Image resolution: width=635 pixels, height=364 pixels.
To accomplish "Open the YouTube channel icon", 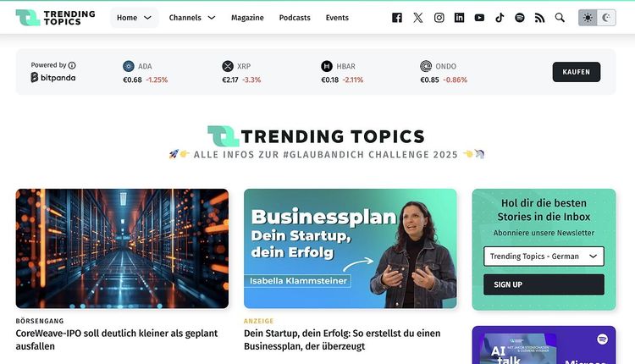I will pos(479,18).
